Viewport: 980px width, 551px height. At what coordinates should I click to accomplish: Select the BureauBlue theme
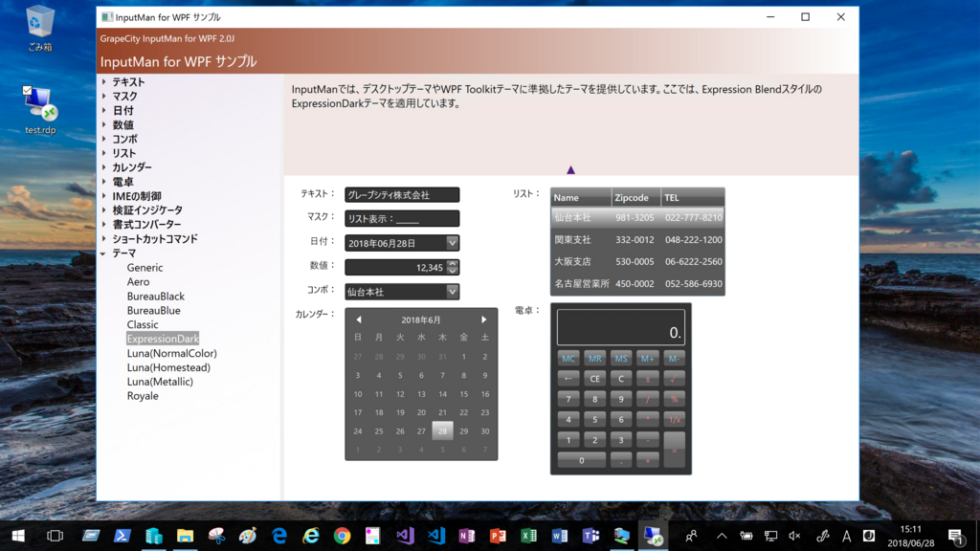[154, 311]
